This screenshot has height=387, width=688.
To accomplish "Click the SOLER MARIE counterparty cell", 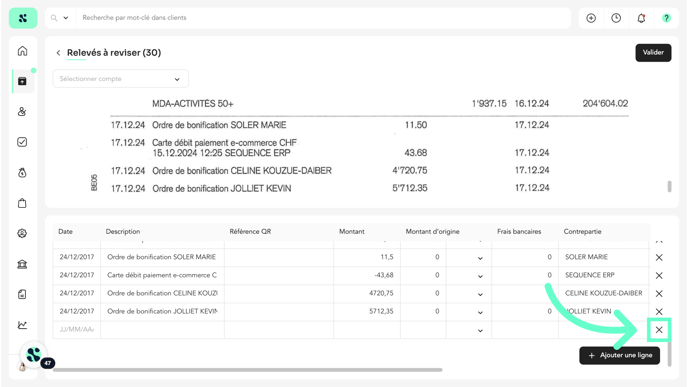I will 604,257.
